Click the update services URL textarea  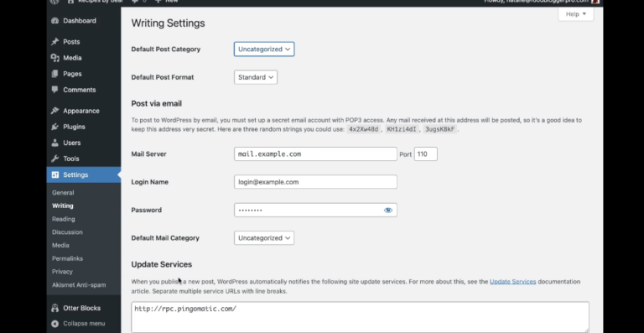[361, 317]
